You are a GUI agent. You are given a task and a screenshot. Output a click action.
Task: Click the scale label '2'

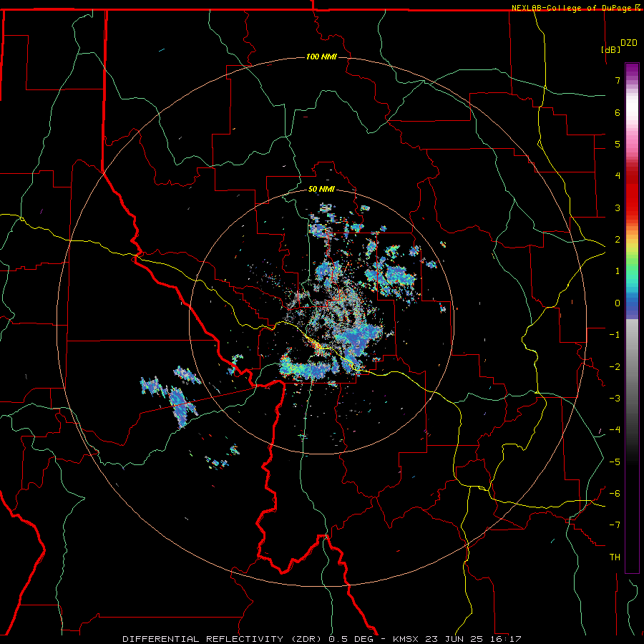pyautogui.click(x=618, y=240)
